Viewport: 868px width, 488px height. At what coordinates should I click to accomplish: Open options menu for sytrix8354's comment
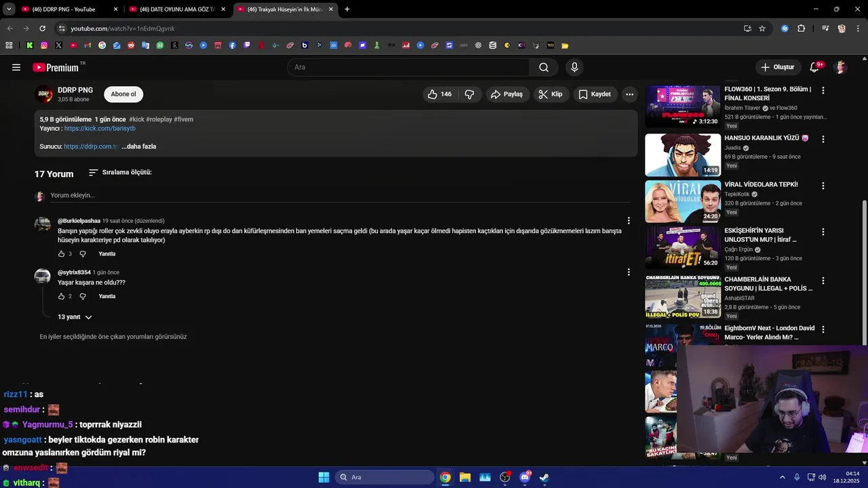[x=629, y=272]
